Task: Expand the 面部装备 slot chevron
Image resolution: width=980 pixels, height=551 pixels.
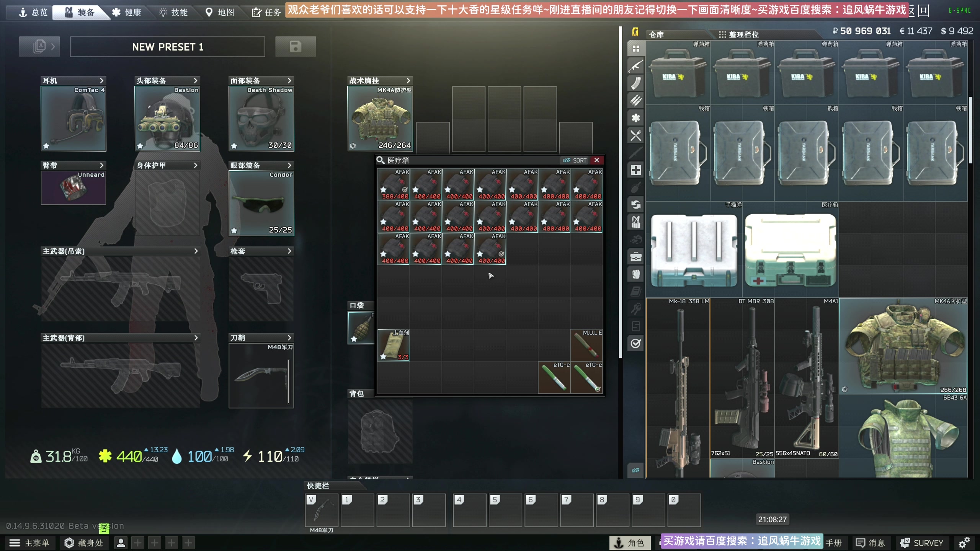Action: click(289, 81)
